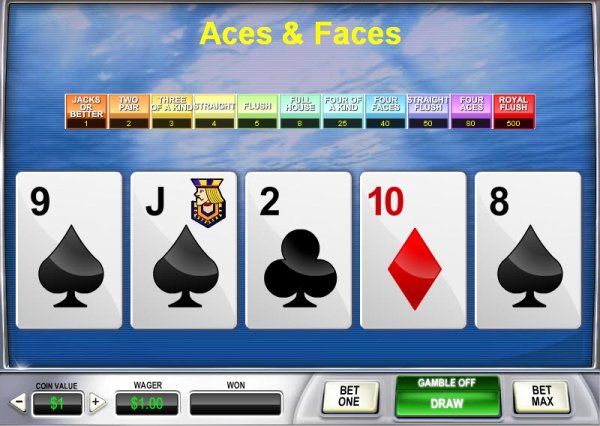Image resolution: width=600 pixels, height=426 pixels.
Task: Select the Full House paytable tile
Action: pos(300,111)
